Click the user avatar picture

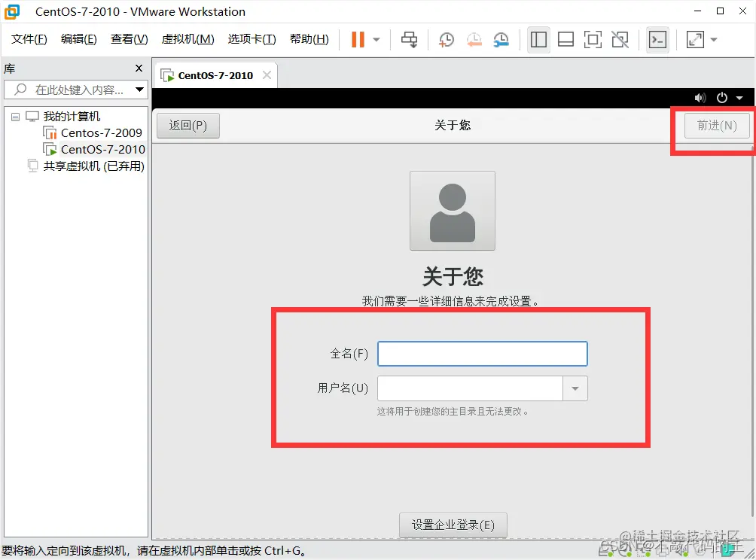tap(453, 211)
